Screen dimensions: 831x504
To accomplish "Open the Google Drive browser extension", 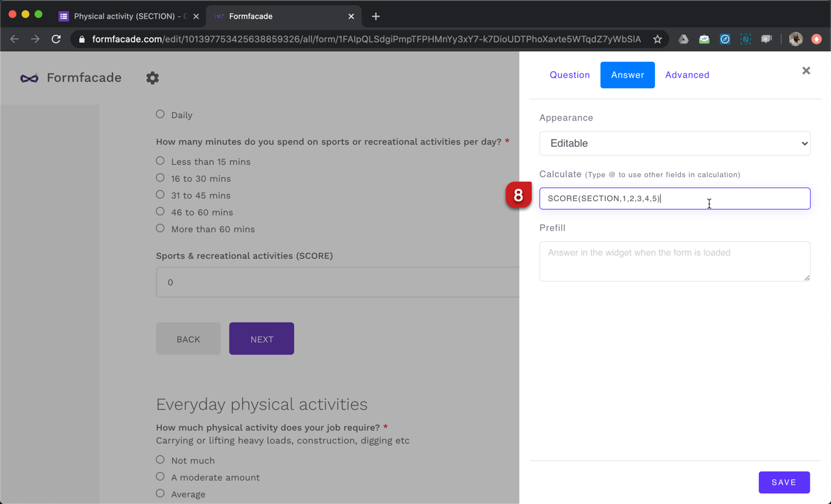I will click(683, 39).
